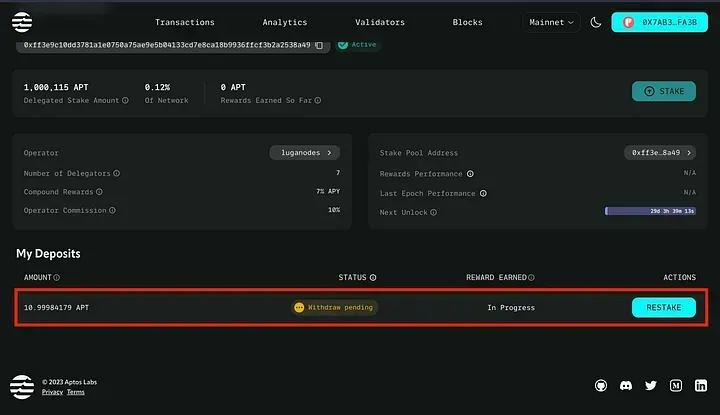Screen dimensions: 720x415
Task: Open wallet account 0X7AB3…FA3B button
Action: [x=659, y=22]
